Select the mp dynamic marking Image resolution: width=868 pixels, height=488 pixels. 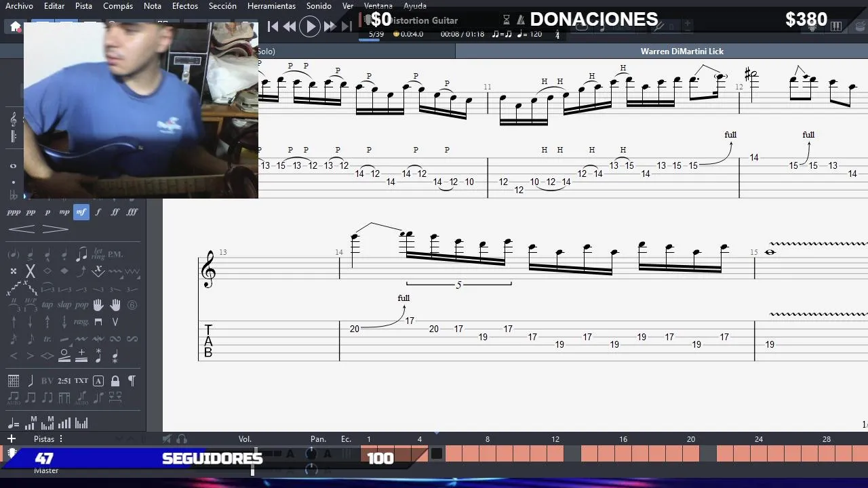pyautogui.click(x=64, y=212)
